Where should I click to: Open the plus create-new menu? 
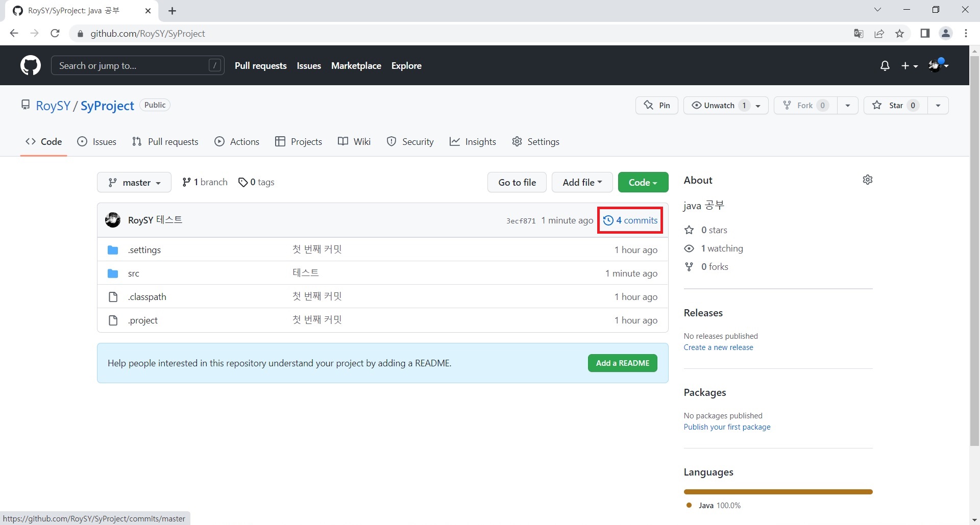point(910,66)
